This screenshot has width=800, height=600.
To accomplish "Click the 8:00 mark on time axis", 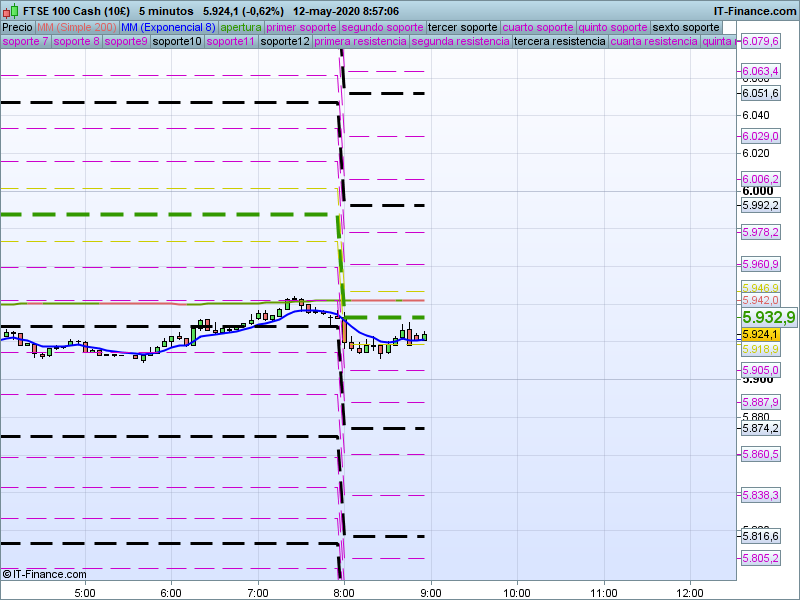I will (343, 591).
